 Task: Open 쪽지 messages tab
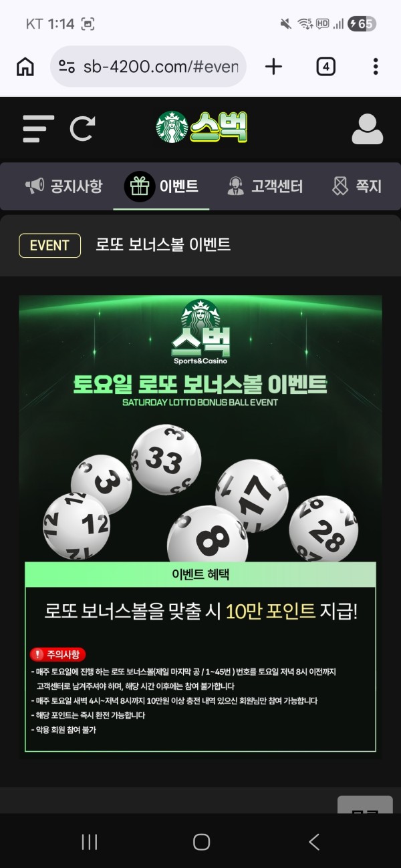point(357,186)
